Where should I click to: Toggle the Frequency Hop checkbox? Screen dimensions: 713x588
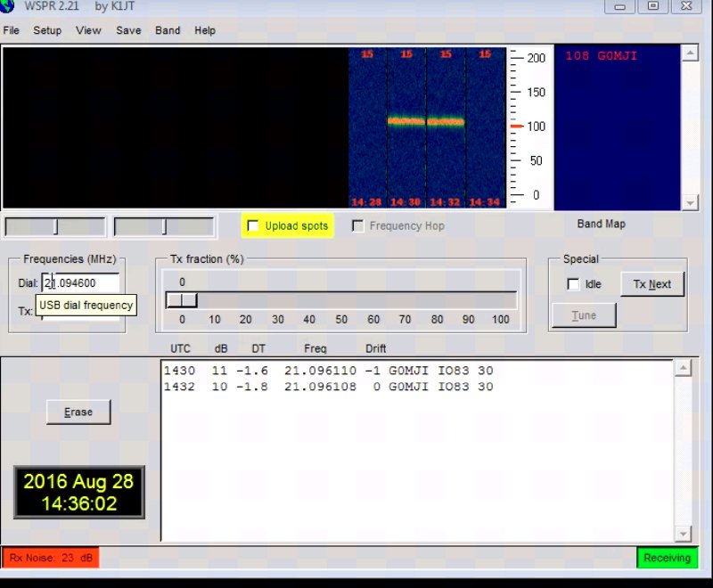click(x=358, y=226)
